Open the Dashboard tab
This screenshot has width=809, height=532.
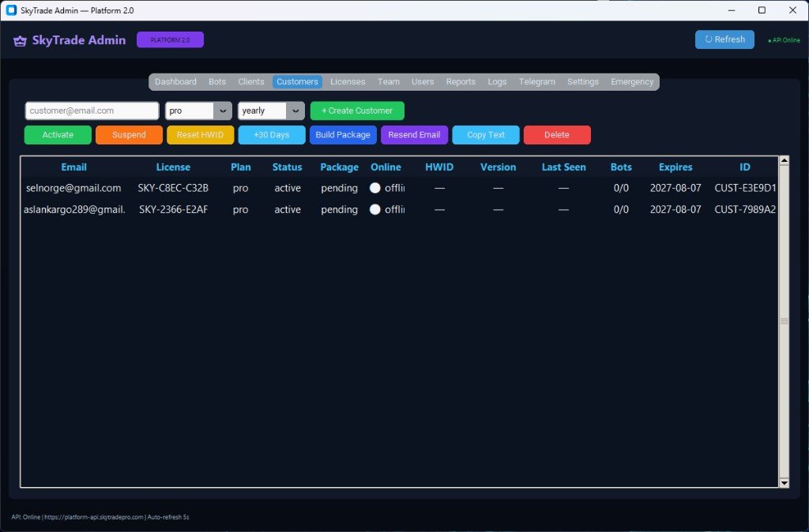[175, 82]
